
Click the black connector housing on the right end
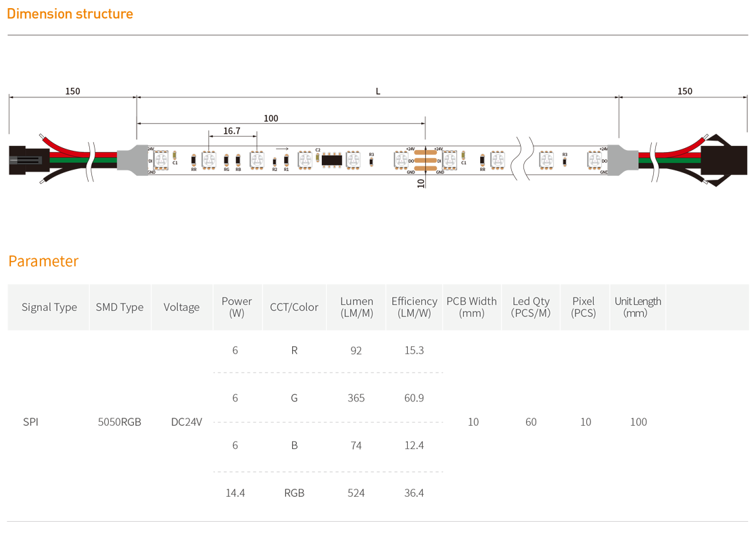pos(724,160)
